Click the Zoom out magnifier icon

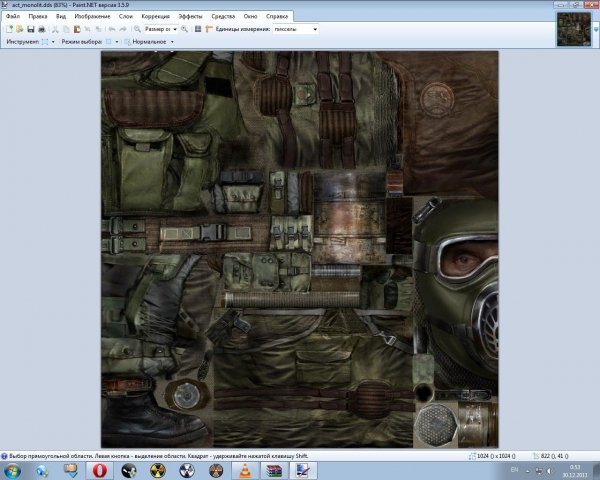137,29
